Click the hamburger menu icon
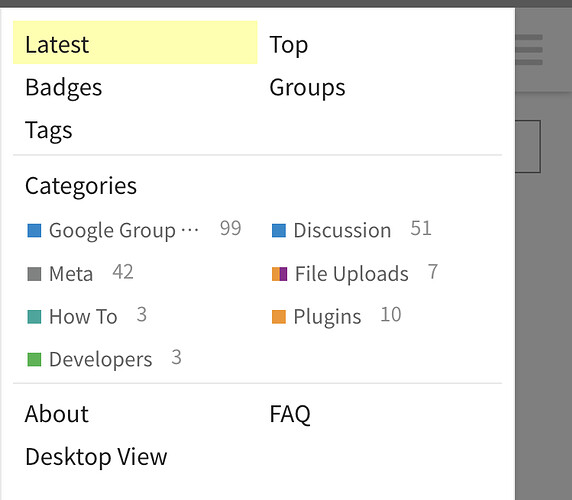The height and width of the screenshot is (500, 572). [x=529, y=50]
